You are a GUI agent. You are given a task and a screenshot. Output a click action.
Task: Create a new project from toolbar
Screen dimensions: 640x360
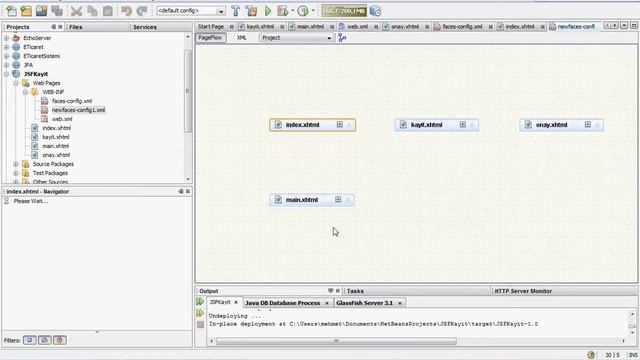[26, 11]
